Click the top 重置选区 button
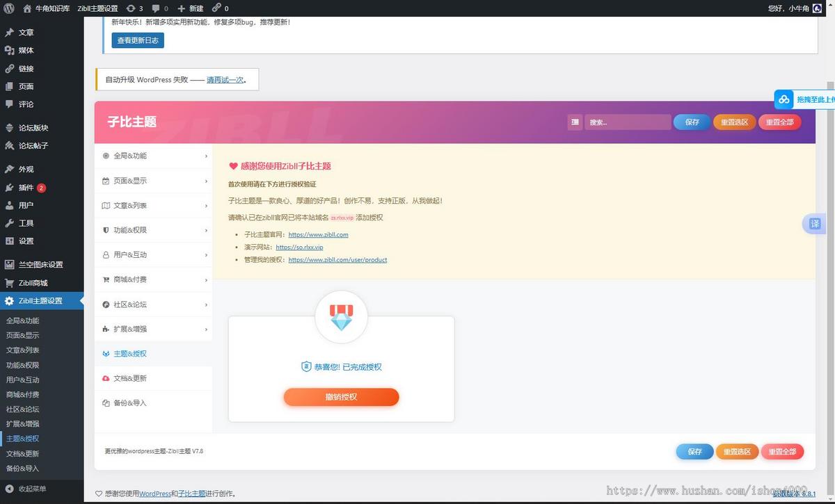Screen dimensions: 835x504 coord(734,122)
